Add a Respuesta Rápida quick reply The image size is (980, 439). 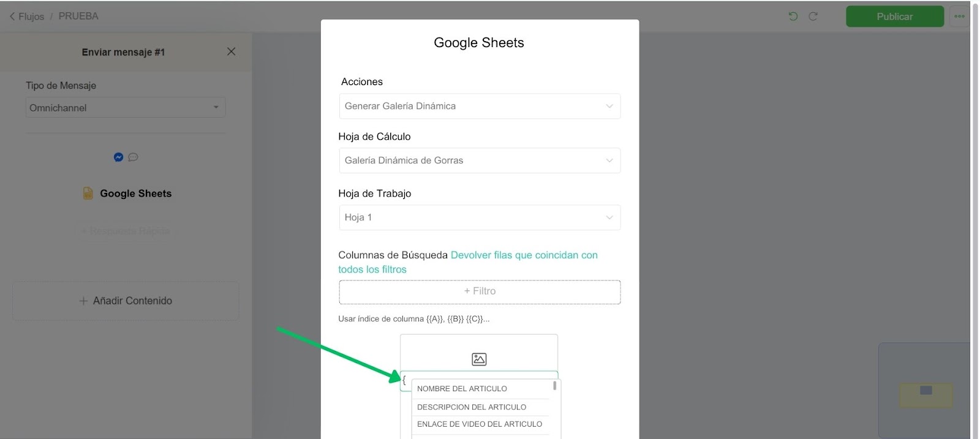(x=126, y=231)
